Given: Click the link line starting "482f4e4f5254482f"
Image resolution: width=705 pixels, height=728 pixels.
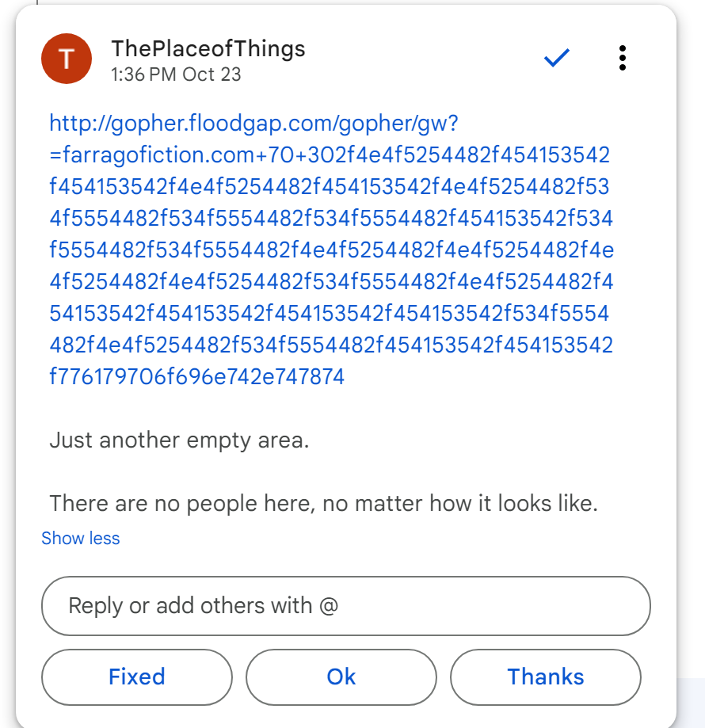Looking at the screenshot, I should 330,345.
